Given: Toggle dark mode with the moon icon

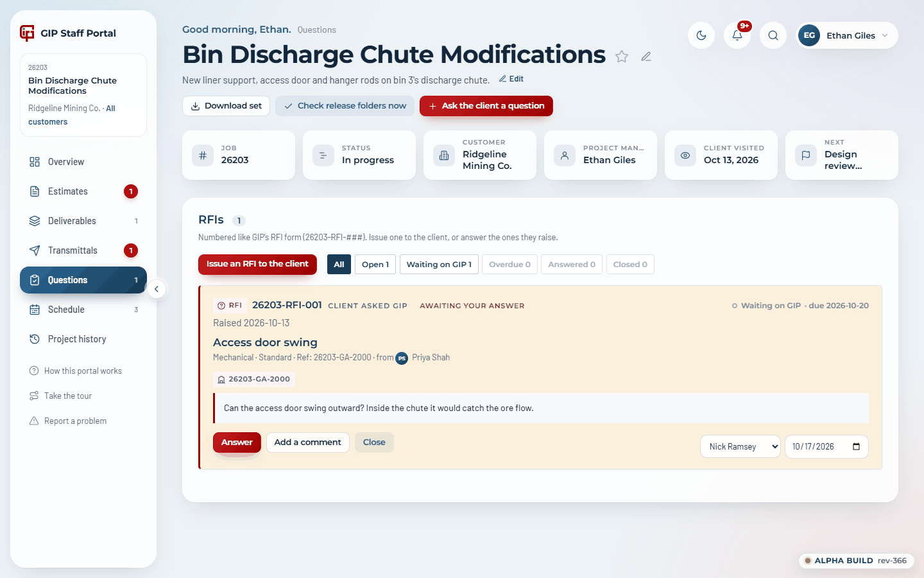Looking at the screenshot, I should (x=701, y=35).
